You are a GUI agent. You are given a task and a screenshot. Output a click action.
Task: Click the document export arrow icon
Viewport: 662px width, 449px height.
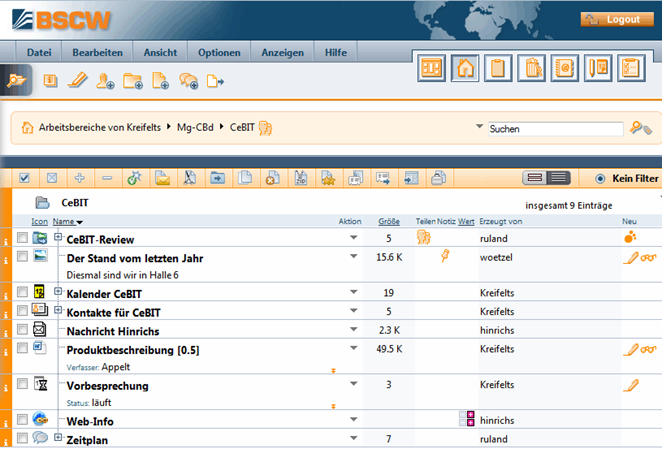point(215,81)
